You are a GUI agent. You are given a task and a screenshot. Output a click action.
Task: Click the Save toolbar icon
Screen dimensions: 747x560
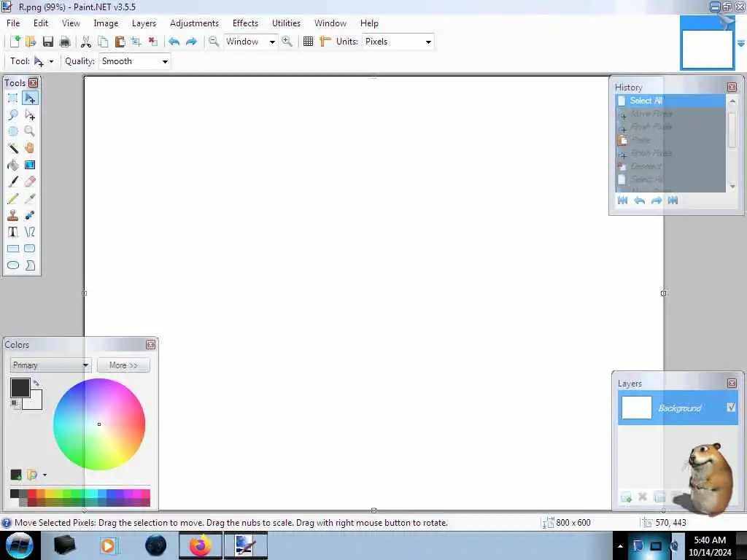(47, 42)
